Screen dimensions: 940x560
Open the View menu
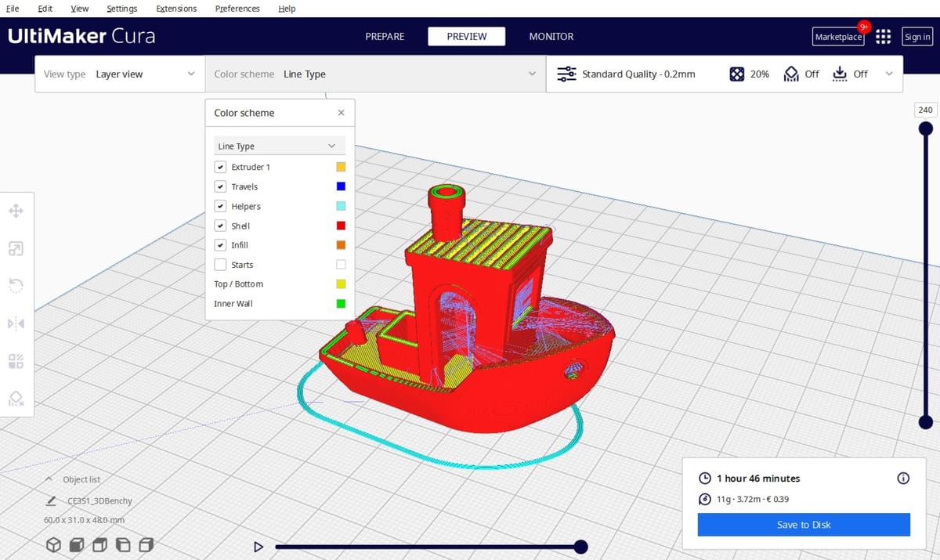click(x=79, y=9)
